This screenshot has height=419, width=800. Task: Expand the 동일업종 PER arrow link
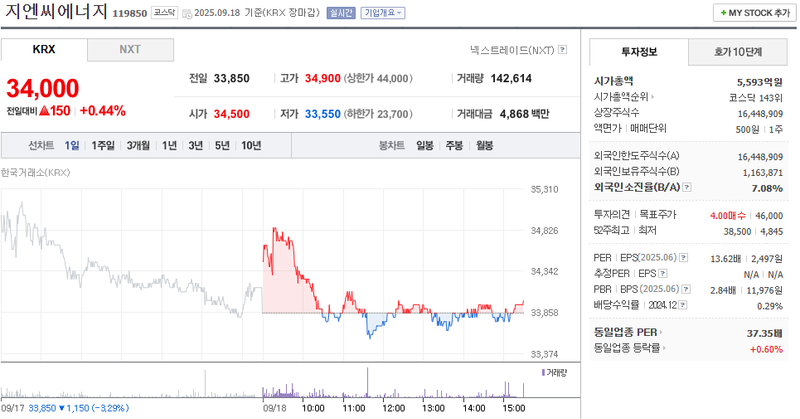(628, 332)
